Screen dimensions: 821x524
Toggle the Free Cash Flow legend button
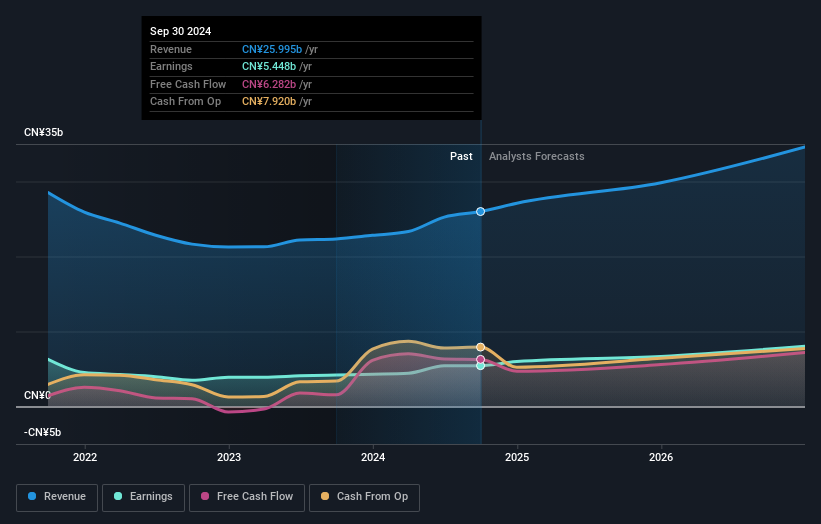[247, 497]
